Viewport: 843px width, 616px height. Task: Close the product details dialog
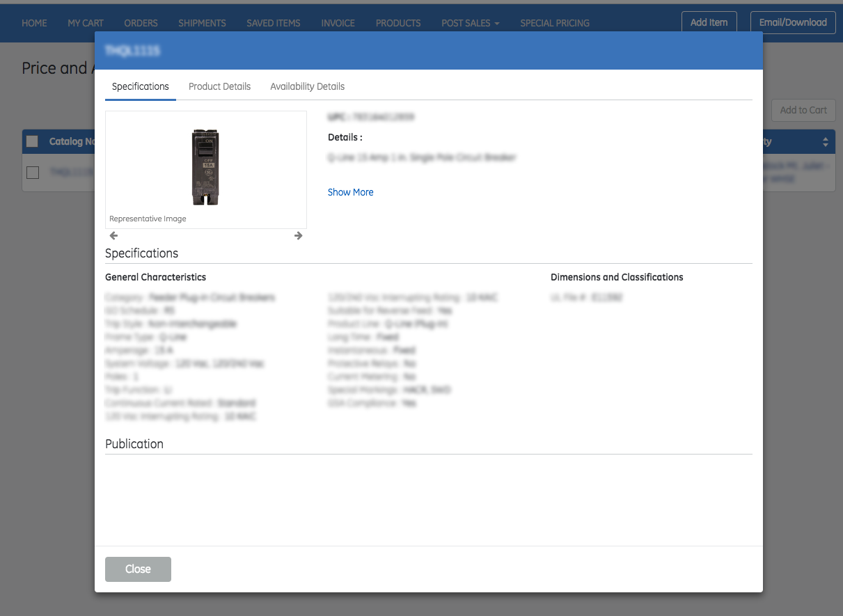(x=138, y=569)
